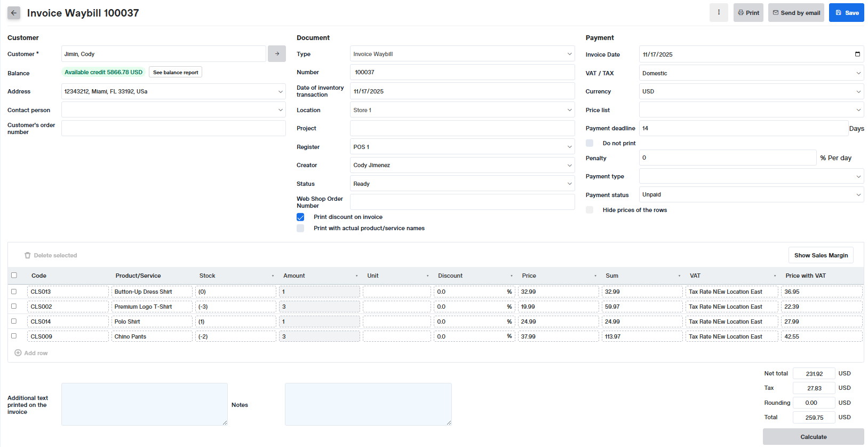Enable the Do not print checkbox

coord(590,143)
